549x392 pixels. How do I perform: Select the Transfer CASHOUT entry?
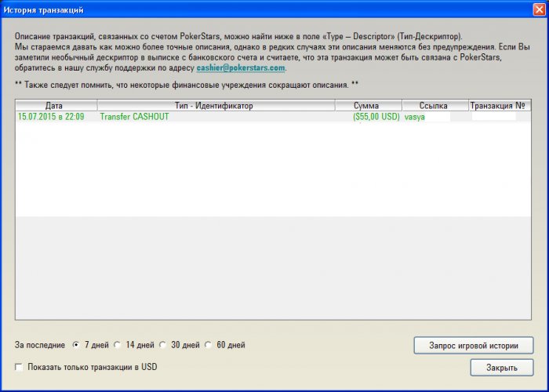click(134, 117)
